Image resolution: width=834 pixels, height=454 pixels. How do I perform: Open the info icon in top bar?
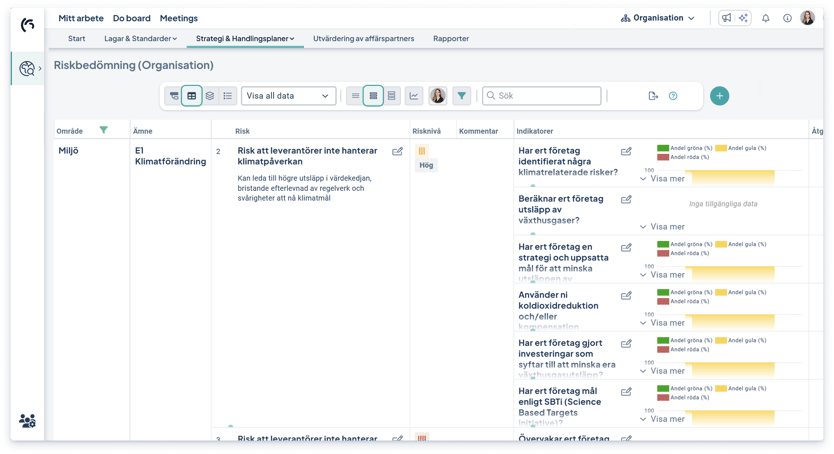787,18
